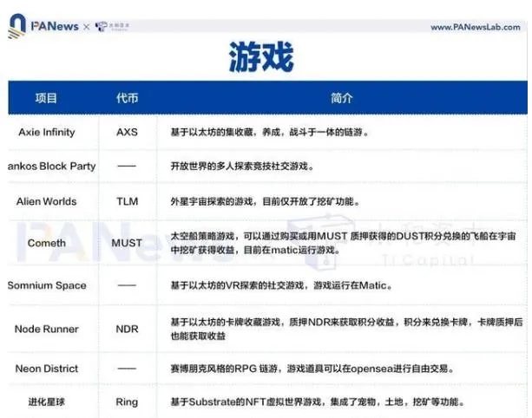Select the Neon District project cell
The image size is (532, 418).
point(47,369)
